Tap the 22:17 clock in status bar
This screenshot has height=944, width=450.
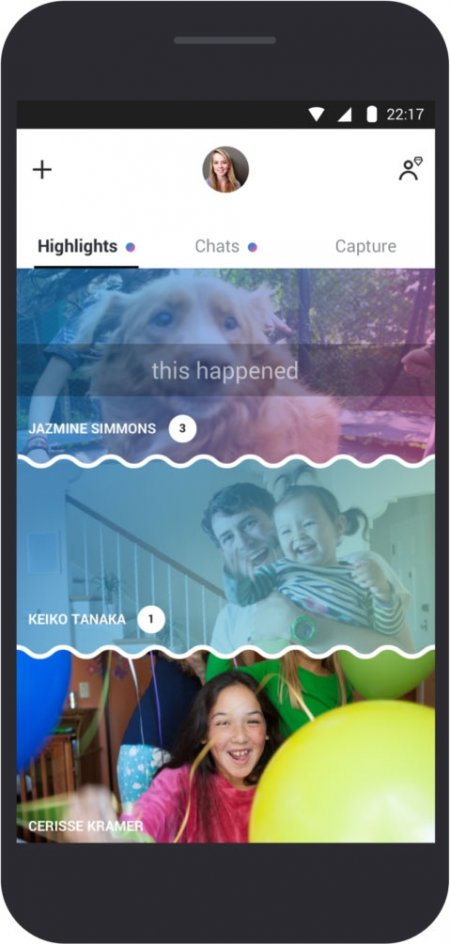point(405,114)
